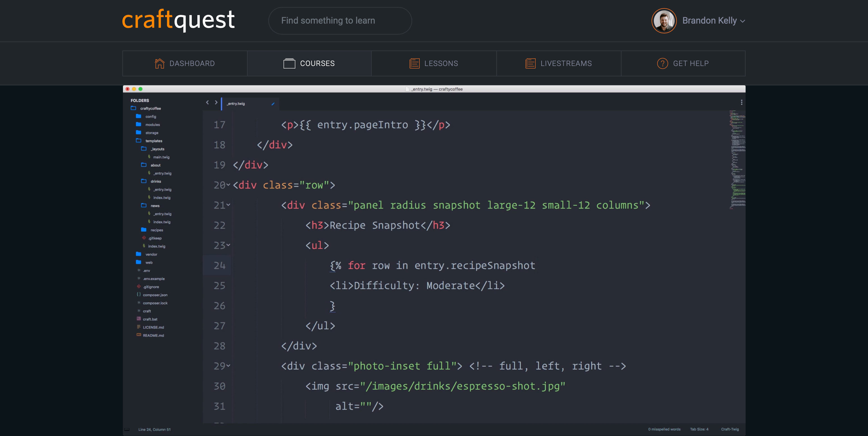The width and height of the screenshot is (868, 436).
Task: Open the DASHBOARD navigation tab
Action: (185, 63)
